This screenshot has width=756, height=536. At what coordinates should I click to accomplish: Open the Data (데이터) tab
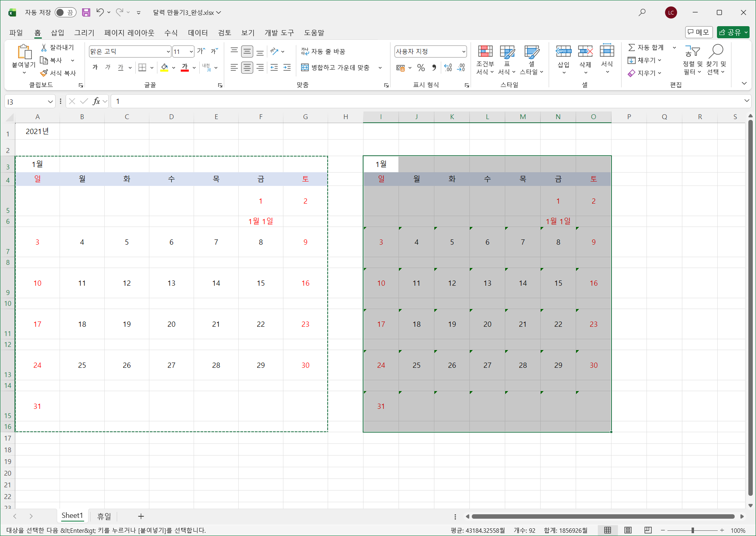tap(198, 33)
